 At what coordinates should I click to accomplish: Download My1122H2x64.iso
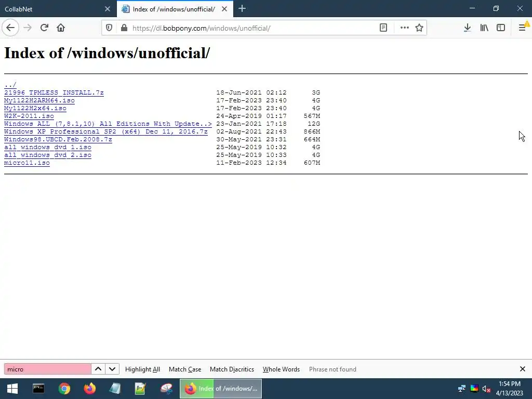pyautogui.click(x=35, y=108)
